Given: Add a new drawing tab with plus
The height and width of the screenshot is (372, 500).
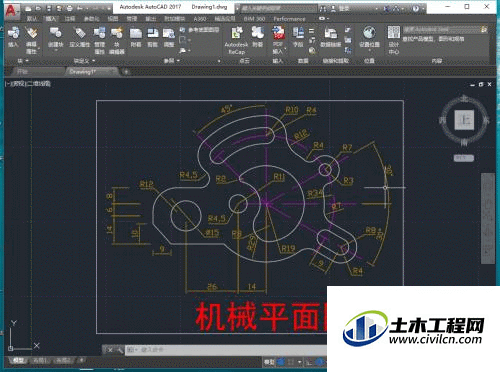Looking at the screenshot, I should tap(126, 71).
